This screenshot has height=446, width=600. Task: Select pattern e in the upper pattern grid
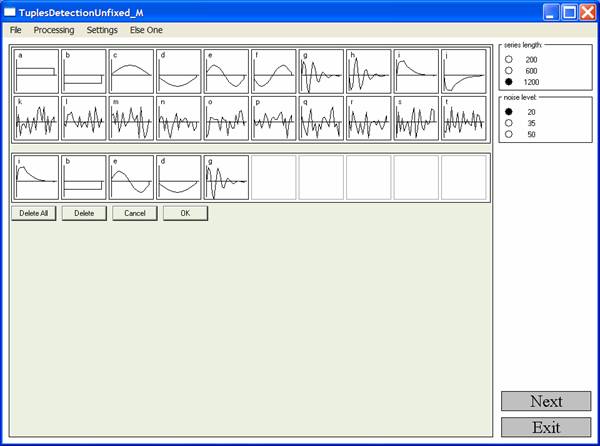(226, 71)
